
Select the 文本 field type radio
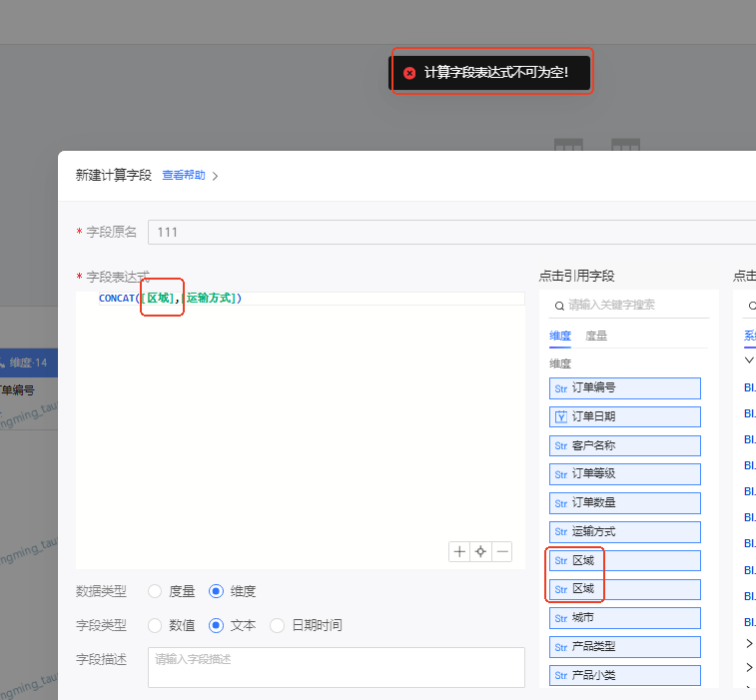[x=216, y=625]
